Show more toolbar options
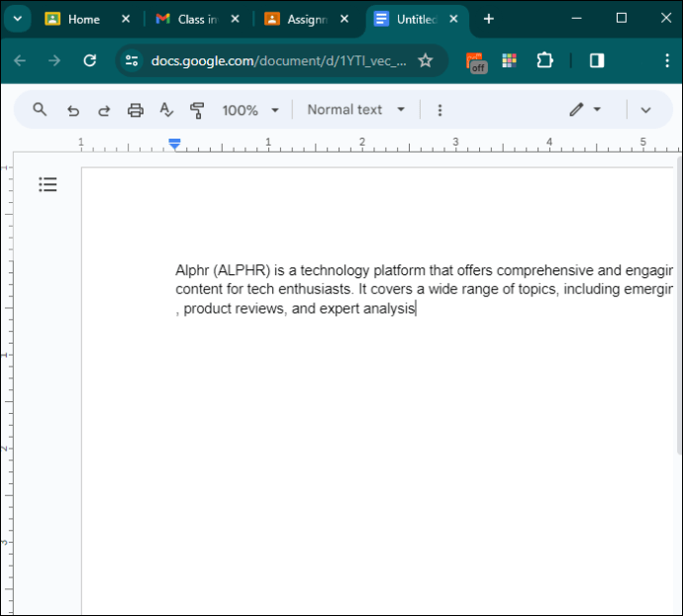The width and height of the screenshot is (683, 616). coord(439,110)
